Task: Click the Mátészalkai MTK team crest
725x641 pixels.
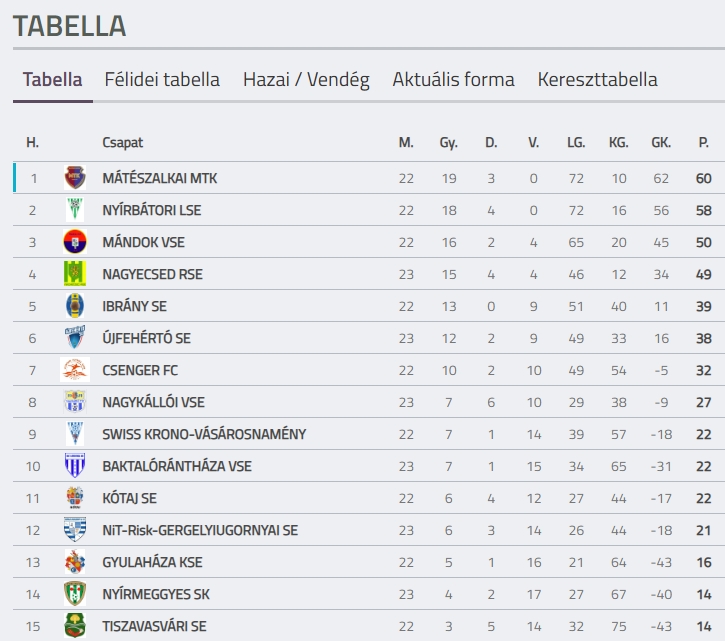Action: pos(75,178)
